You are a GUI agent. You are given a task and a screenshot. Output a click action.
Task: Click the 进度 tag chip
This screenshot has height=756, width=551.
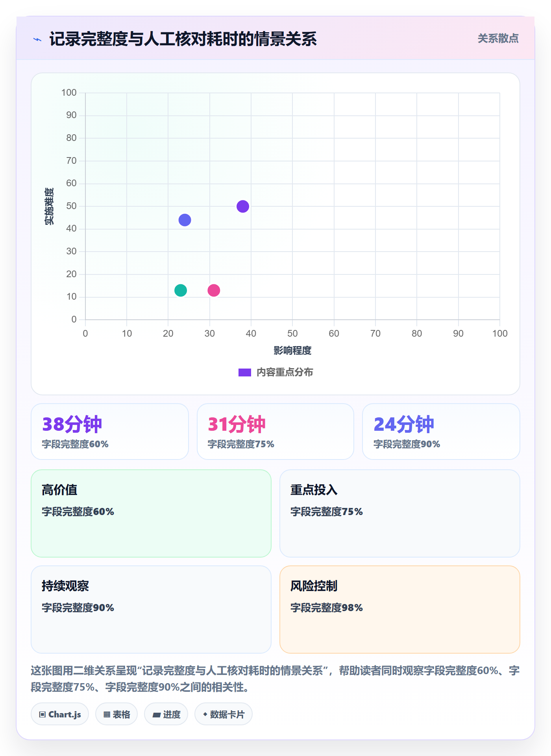click(166, 714)
